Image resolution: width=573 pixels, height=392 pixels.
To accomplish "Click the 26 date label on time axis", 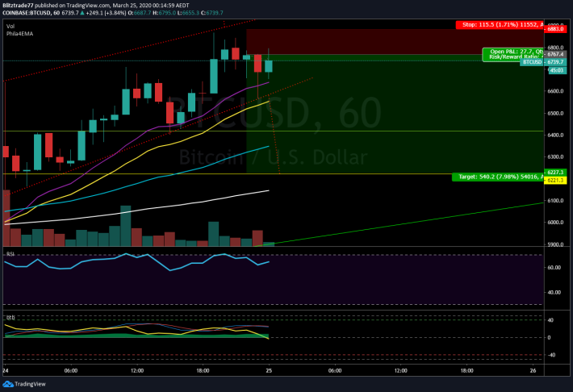I will tap(533, 370).
